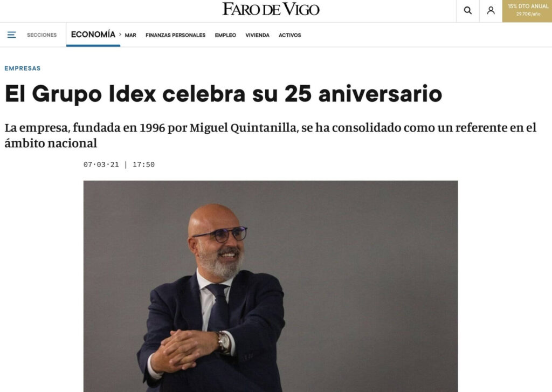Click the article subtitle about Miguel Quintanilla
Screen dimensions: 552x392
pyautogui.click(x=271, y=135)
